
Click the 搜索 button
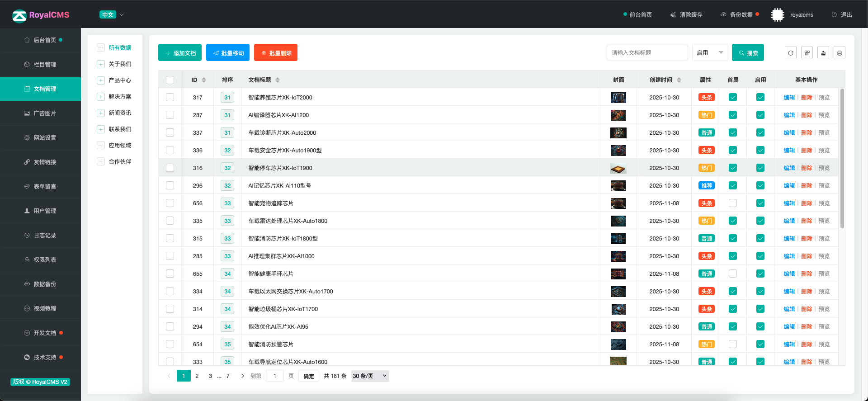click(x=748, y=52)
